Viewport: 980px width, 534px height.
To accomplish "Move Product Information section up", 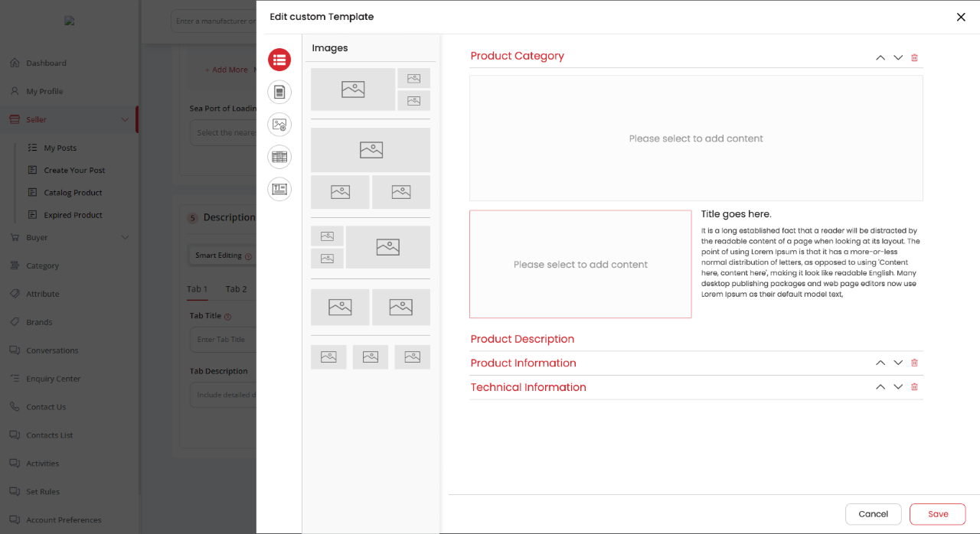I will 880,363.
